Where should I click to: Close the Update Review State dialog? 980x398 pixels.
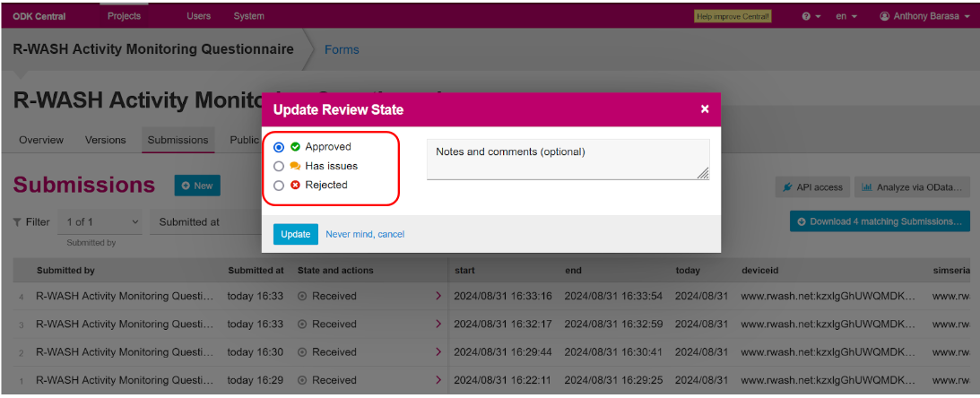[705, 109]
